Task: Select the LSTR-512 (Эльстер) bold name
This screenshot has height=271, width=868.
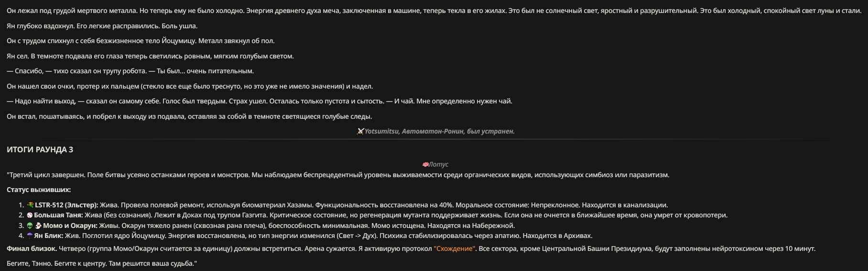Action: [66, 205]
